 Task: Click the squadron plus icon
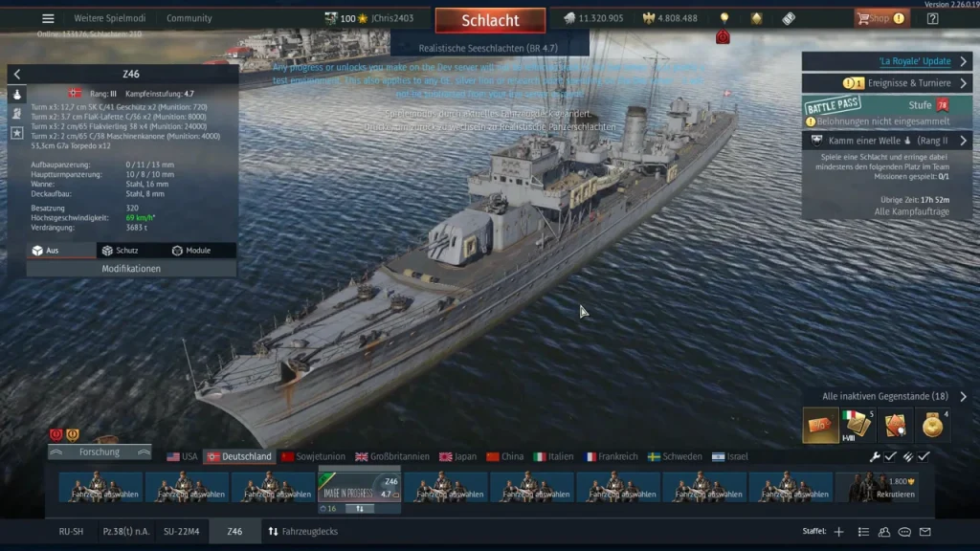[x=838, y=532]
